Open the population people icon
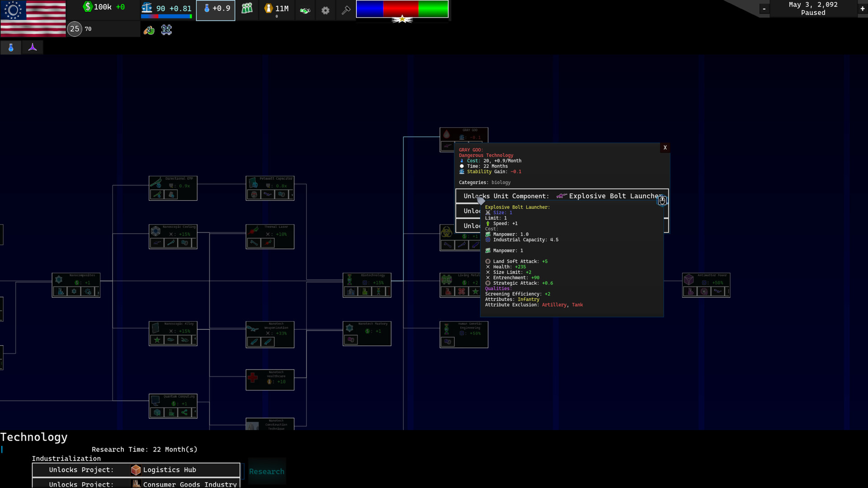 click(247, 8)
